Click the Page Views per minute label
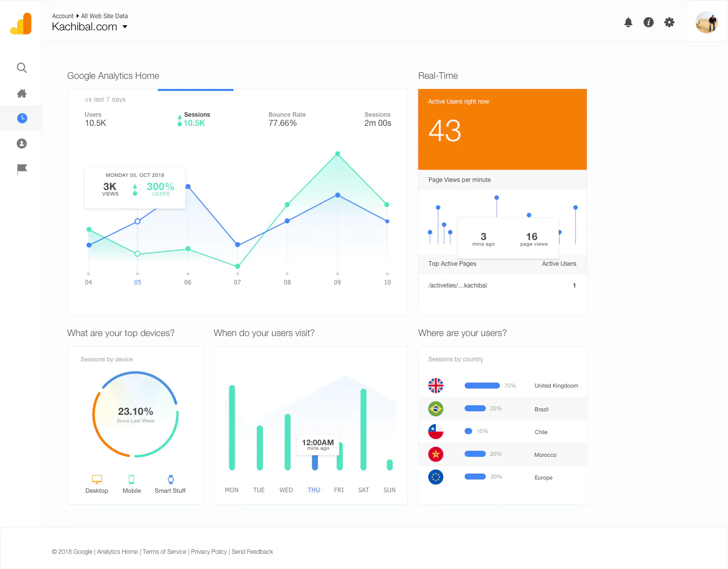Image resolution: width=728 pixels, height=569 pixels. click(460, 180)
